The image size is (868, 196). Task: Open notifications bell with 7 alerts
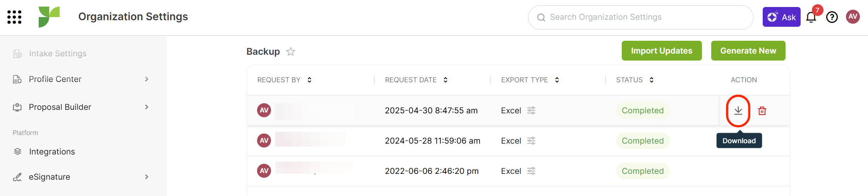811,17
